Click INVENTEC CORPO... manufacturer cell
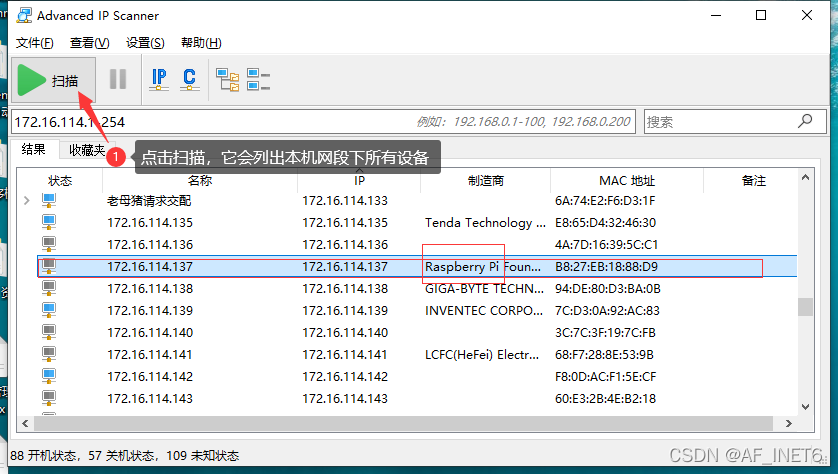Viewport: 838px width, 474px height. (484, 310)
